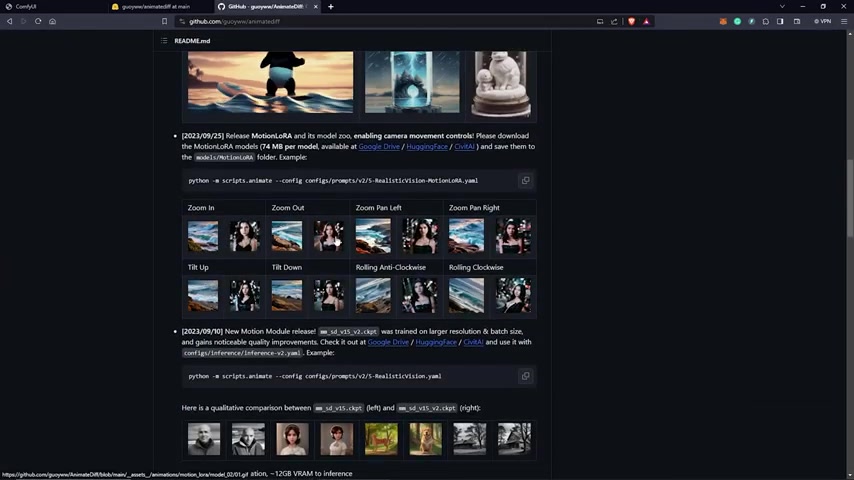The height and width of the screenshot is (480, 854).
Task: Toggle the VPN button
Action: (x=822, y=21)
